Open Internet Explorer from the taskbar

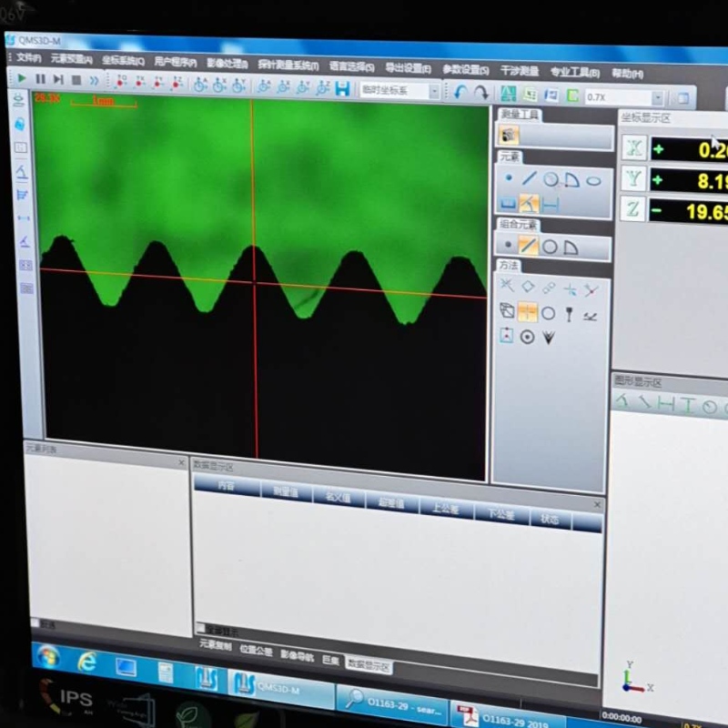tap(87, 662)
